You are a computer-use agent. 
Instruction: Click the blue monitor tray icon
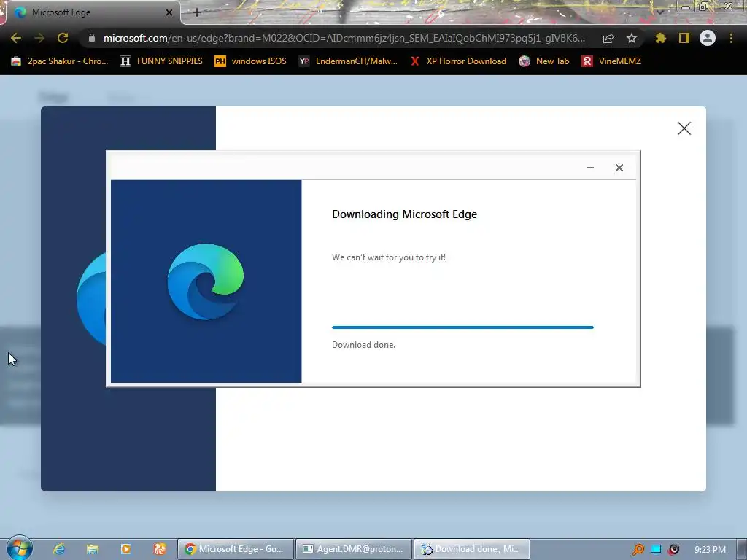(x=656, y=549)
